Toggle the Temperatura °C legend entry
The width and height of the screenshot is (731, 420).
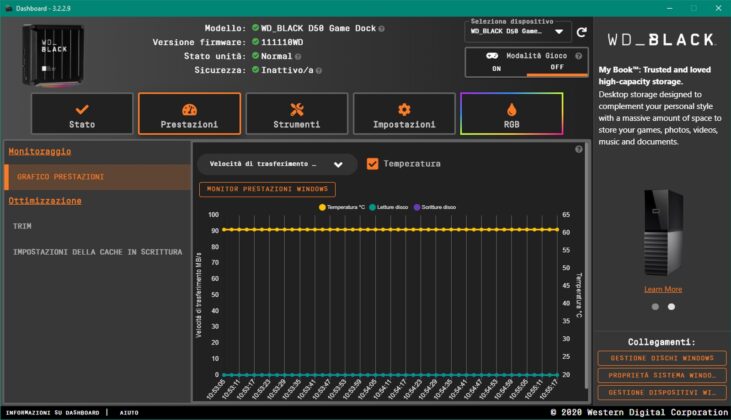coord(342,207)
